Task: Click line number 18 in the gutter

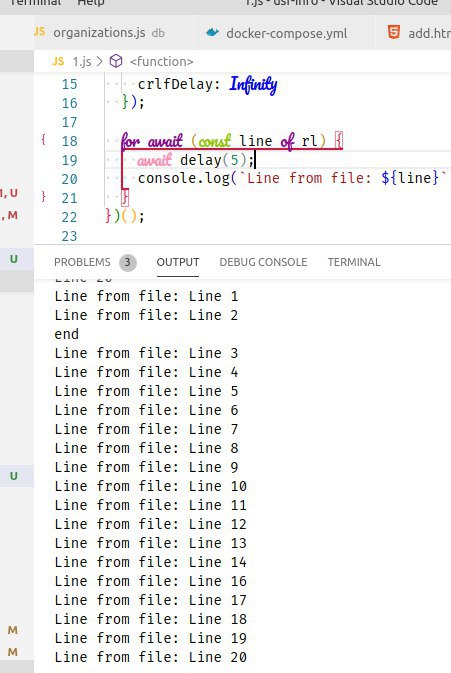Action: click(70, 141)
